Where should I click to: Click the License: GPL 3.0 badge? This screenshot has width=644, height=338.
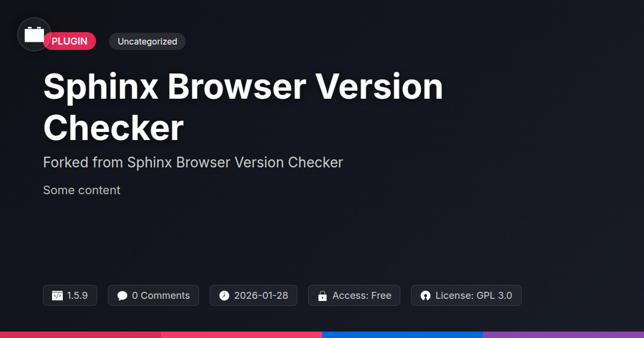tap(466, 296)
